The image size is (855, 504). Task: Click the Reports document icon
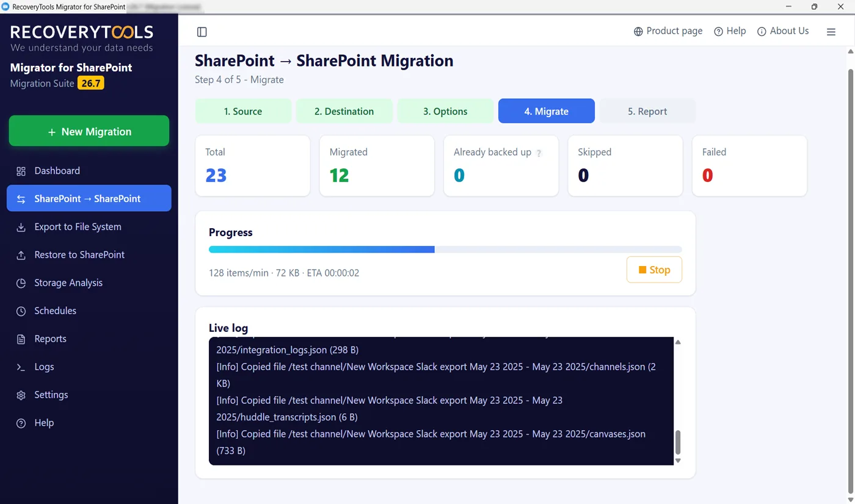(x=21, y=339)
